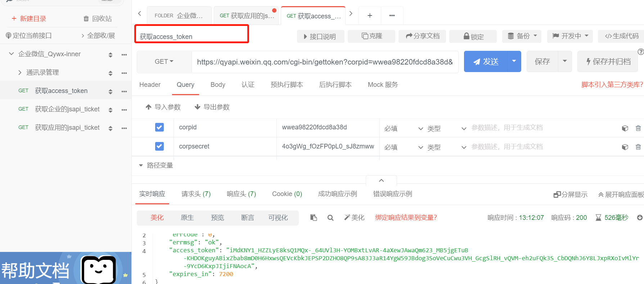Switch to the Body tab
This screenshot has width=644, height=284.
coord(218,85)
